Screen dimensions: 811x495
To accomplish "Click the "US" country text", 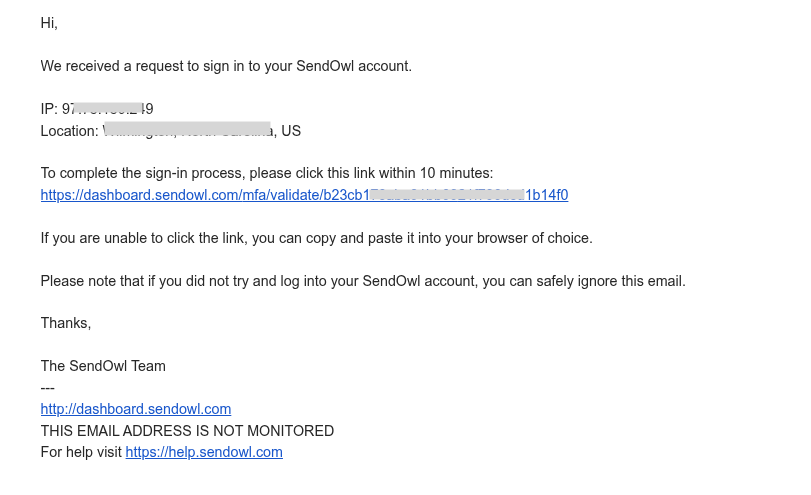I will tap(291, 131).
